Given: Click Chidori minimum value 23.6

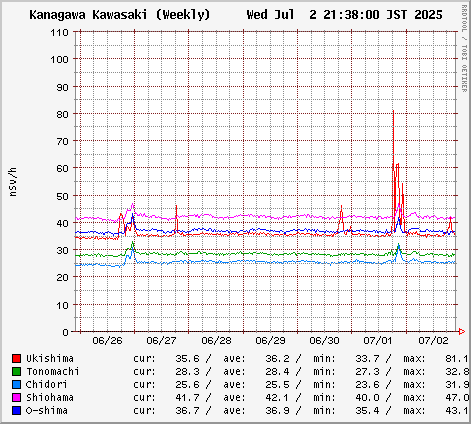Looking at the screenshot, I should (x=367, y=384).
